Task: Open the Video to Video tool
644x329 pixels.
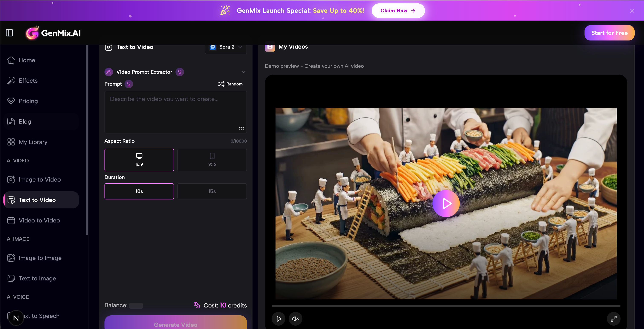Action: pos(39,220)
